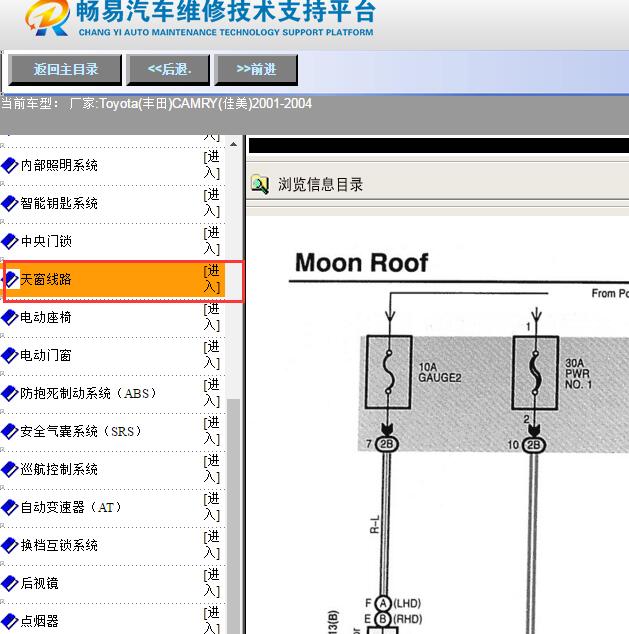Viewport: 629px width, 634px height.
Task: Click the book icon beside 点烟器
Action: pyautogui.click(x=10, y=621)
